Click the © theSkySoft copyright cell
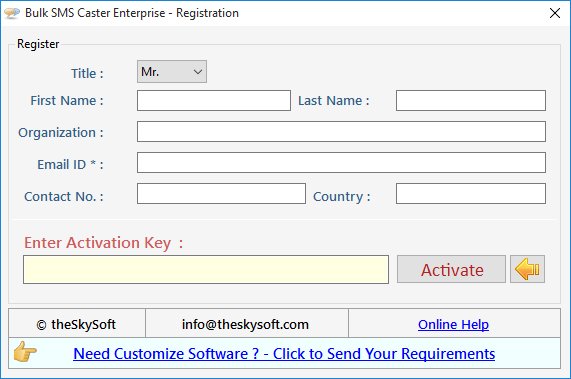571x379 pixels. (77, 324)
